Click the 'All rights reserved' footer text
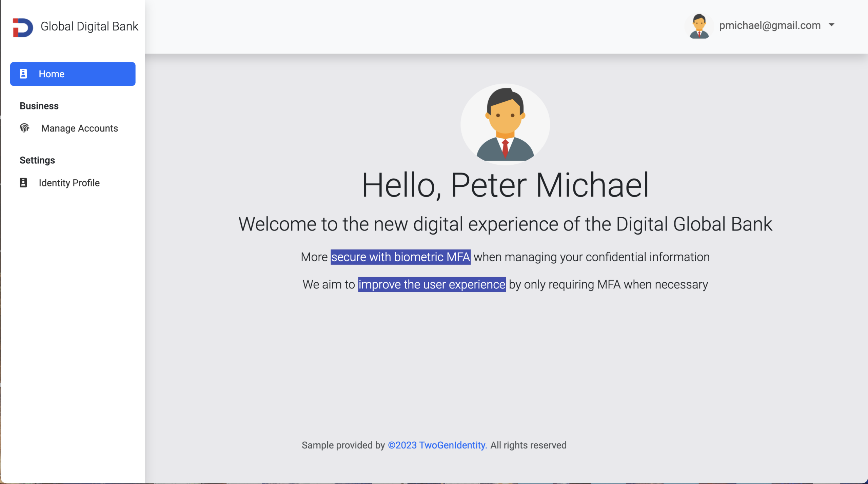This screenshot has width=868, height=484. [528, 445]
